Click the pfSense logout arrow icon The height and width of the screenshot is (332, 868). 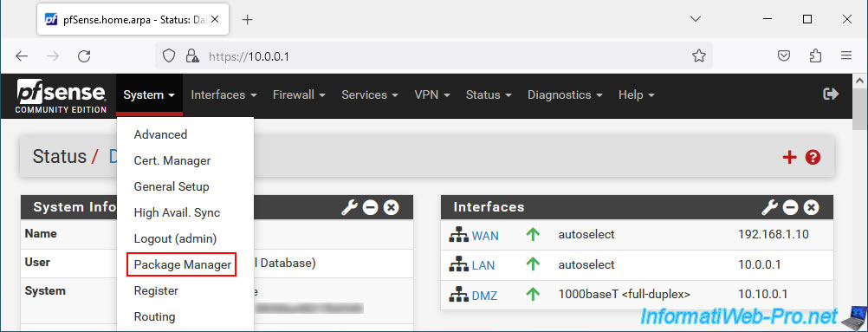(832, 94)
